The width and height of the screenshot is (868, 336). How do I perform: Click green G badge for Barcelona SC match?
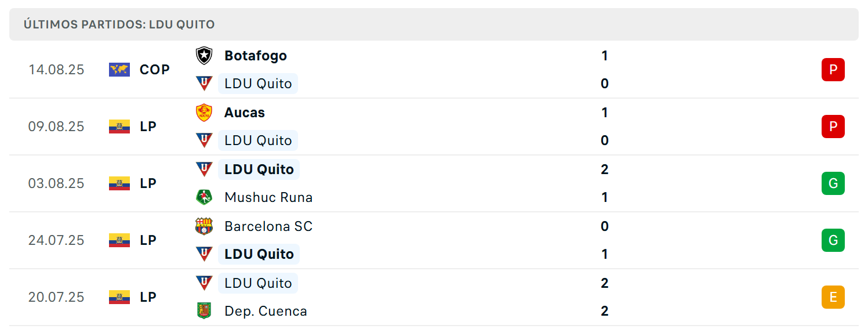833,240
